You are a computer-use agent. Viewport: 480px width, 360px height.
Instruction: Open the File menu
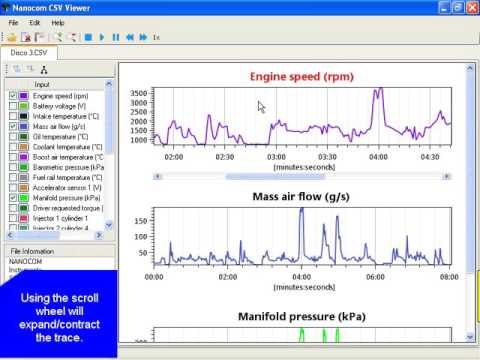[13, 23]
